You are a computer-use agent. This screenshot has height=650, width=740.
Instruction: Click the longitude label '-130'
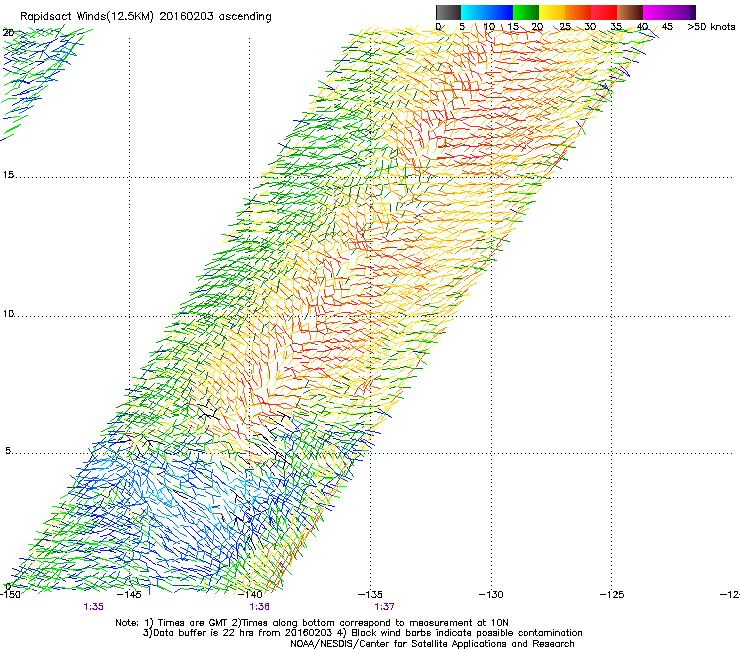click(x=491, y=594)
